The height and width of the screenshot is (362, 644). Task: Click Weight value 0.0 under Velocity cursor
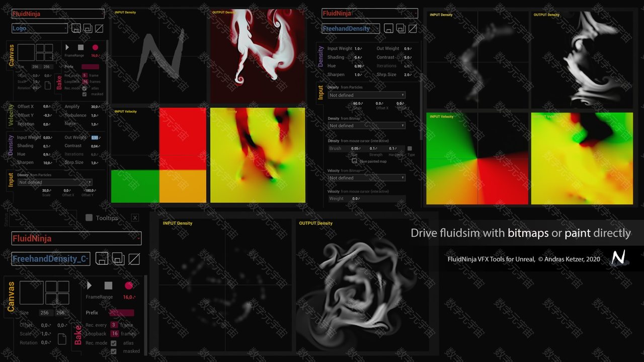[356, 199]
